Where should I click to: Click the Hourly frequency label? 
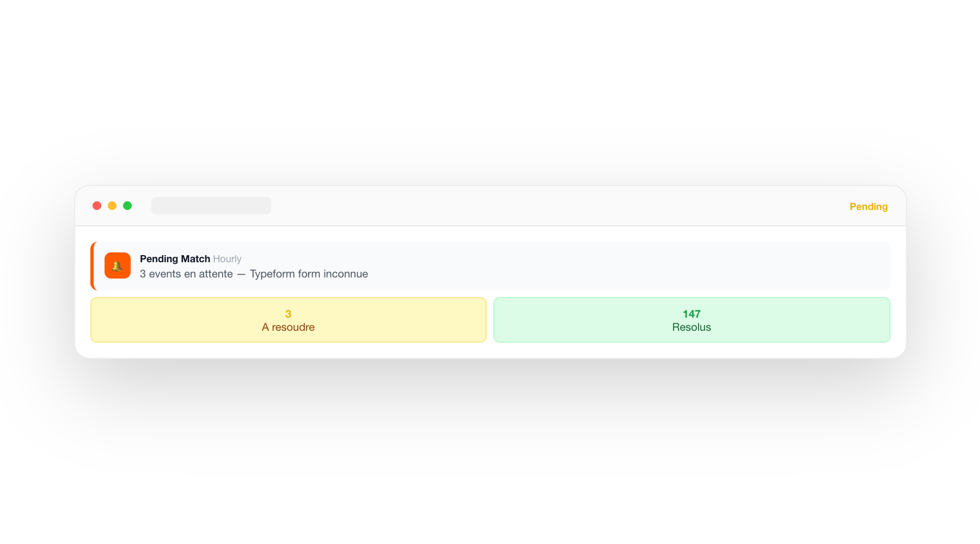pyautogui.click(x=227, y=258)
